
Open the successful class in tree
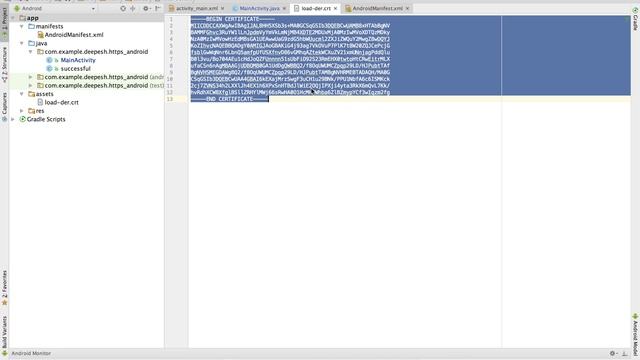76,69
